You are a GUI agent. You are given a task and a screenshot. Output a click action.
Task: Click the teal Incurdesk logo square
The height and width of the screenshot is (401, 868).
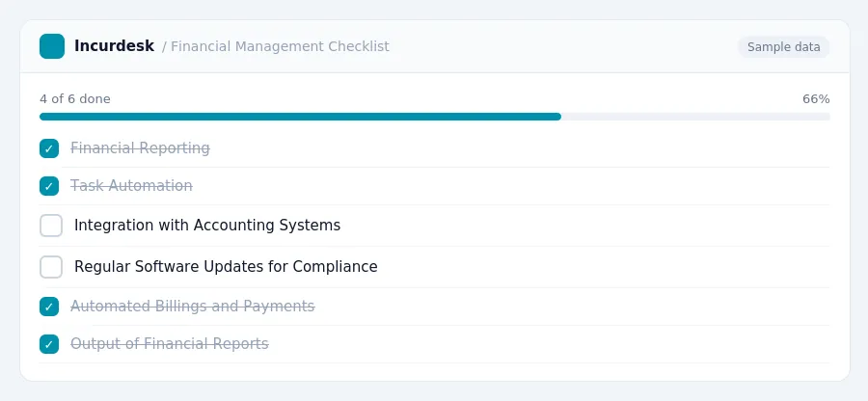click(x=52, y=46)
